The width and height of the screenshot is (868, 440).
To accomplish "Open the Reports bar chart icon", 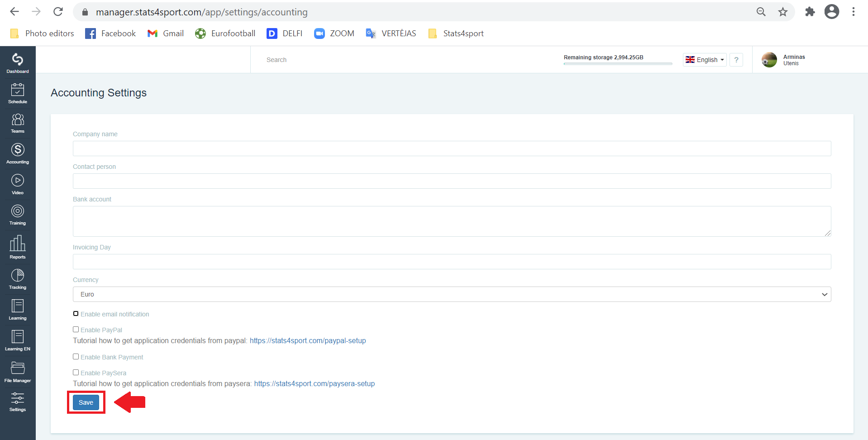I will click(x=18, y=247).
